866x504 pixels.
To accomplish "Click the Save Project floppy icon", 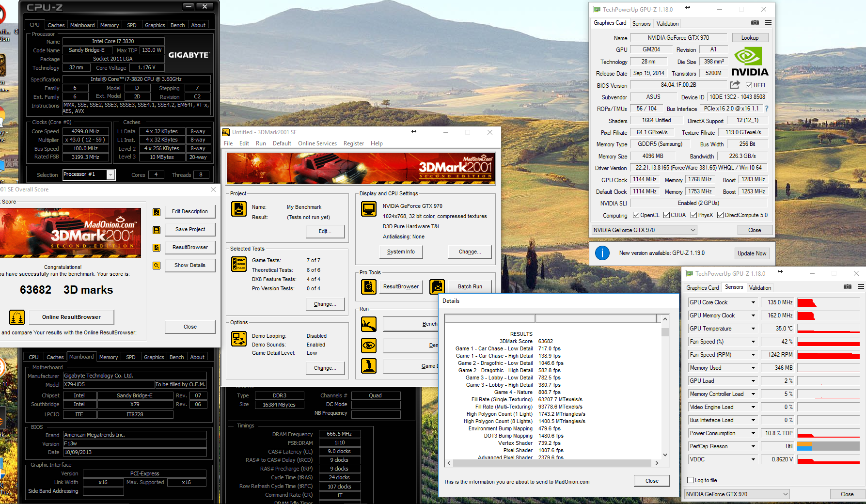I will [157, 230].
